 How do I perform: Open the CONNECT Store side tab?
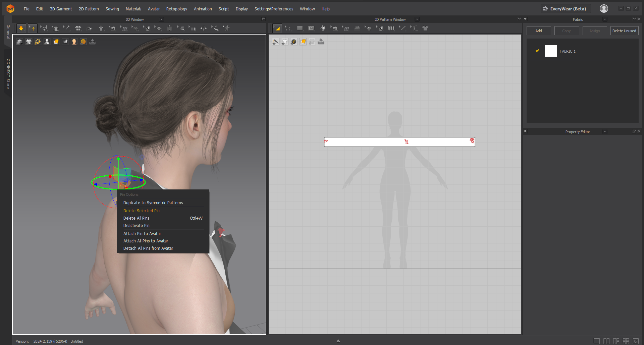point(8,74)
